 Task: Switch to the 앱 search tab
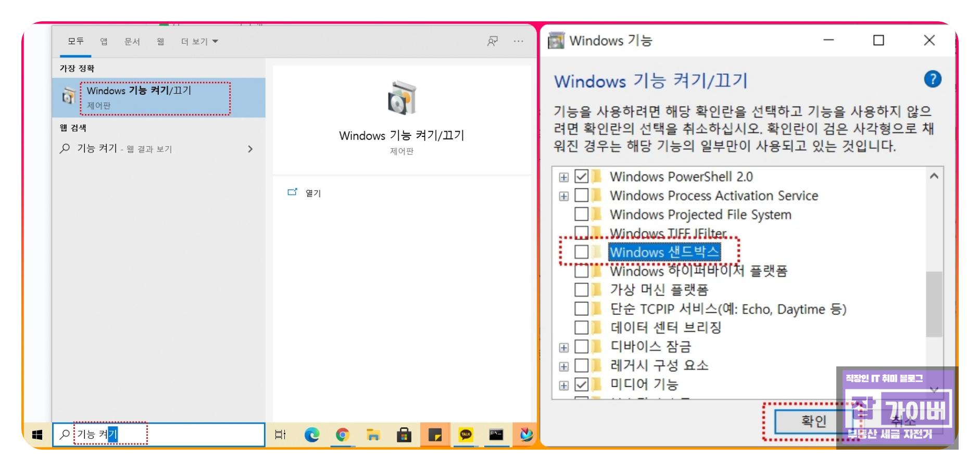tap(104, 41)
